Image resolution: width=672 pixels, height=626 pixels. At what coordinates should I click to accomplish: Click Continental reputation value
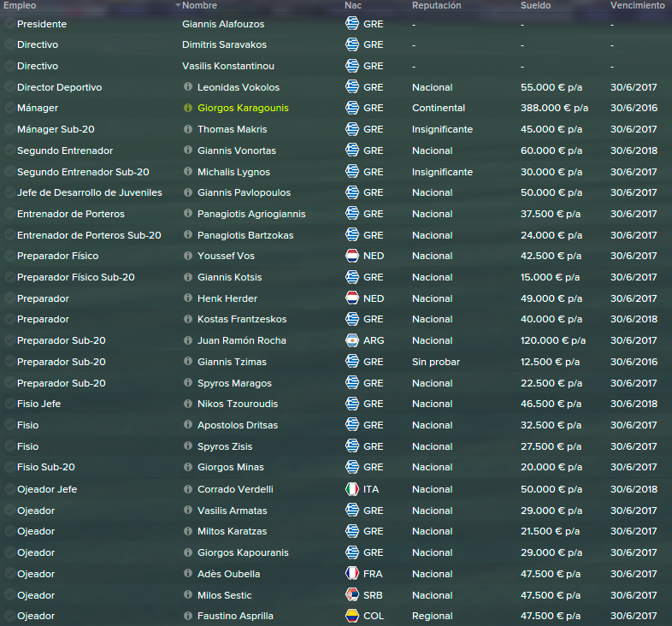pos(439,108)
